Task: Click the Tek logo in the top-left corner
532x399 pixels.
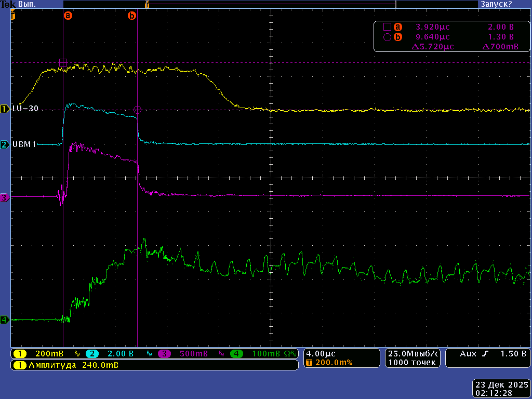Action: point(7,4)
